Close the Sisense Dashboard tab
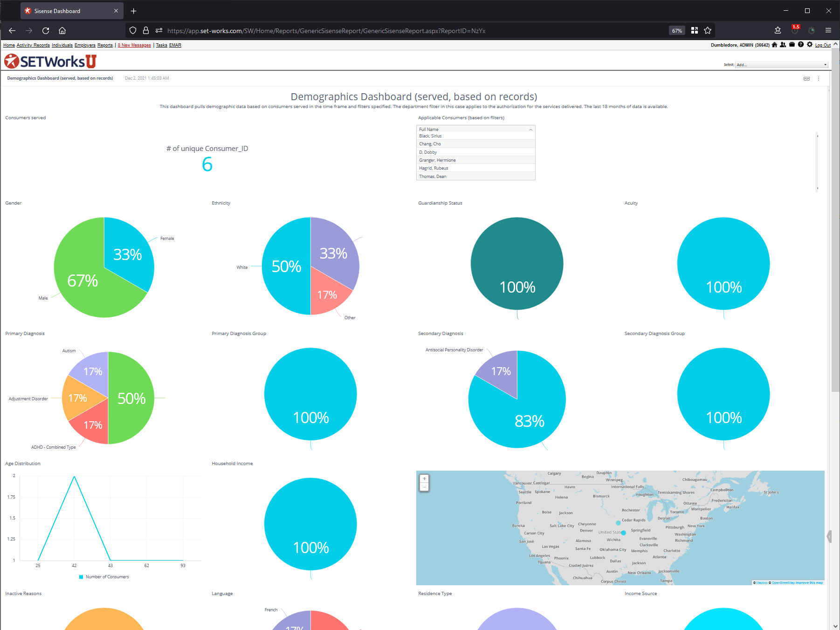 click(x=116, y=11)
